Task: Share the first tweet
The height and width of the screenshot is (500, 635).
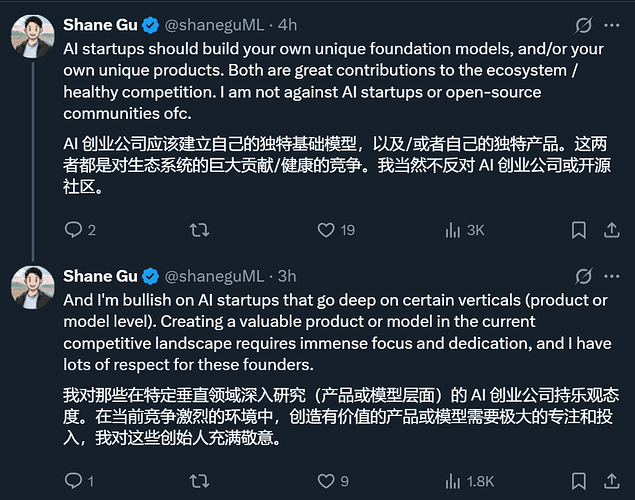Action: point(612,230)
